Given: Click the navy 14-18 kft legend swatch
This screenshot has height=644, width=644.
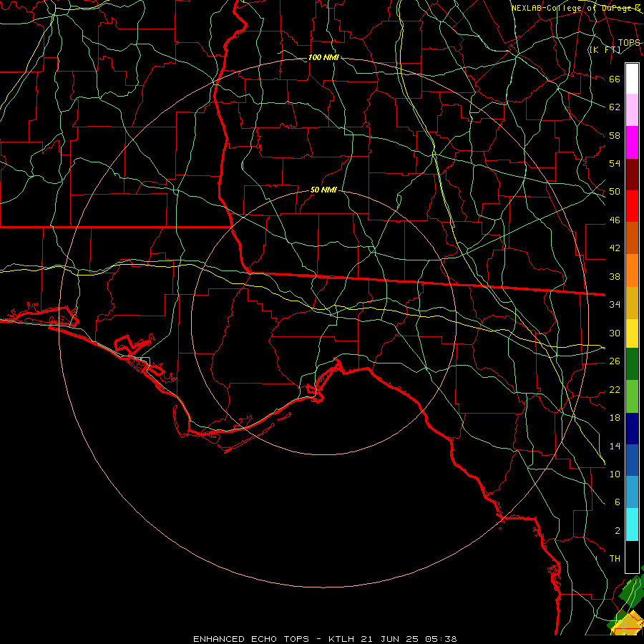Looking at the screenshot, I should pos(632,429).
